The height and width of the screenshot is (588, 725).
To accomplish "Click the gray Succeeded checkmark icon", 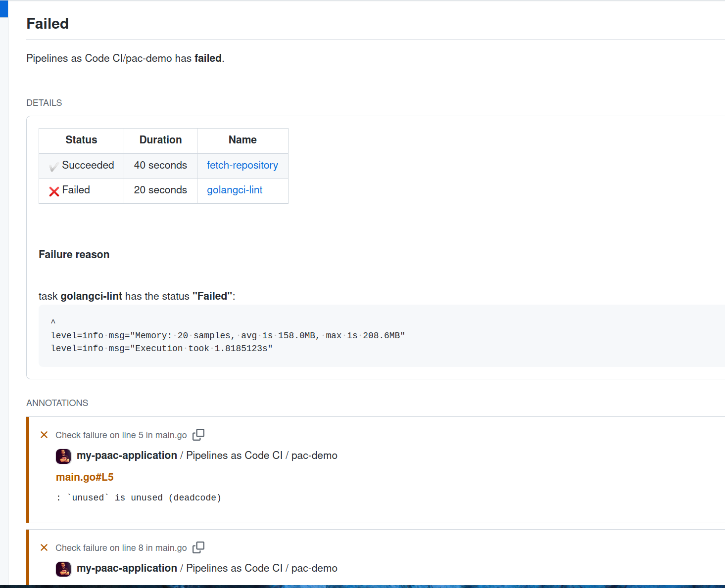I will click(53, 166).
